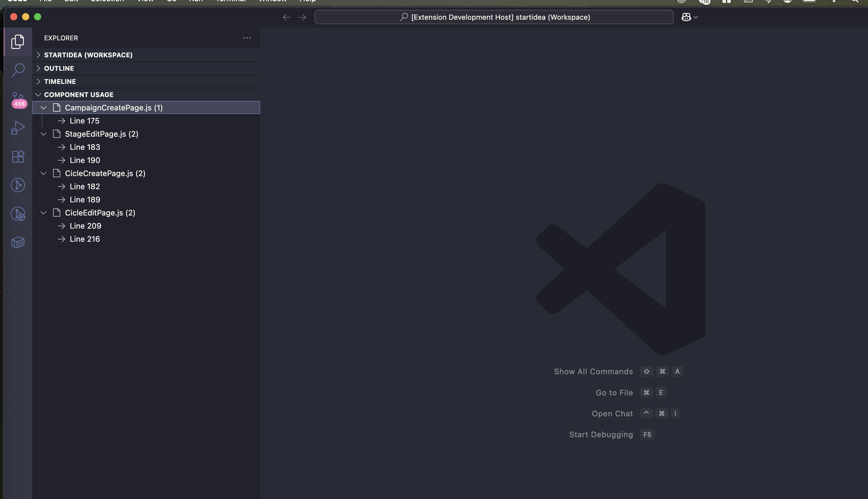Viewport: 868px width, 499px height.
Task: Open the Extensions view icon
Action: (x=18, y=157)
